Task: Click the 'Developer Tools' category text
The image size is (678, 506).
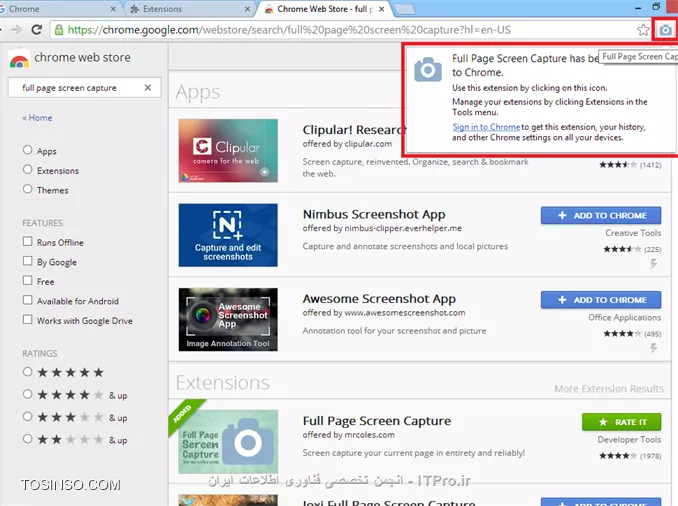Action: pos(629,440)
